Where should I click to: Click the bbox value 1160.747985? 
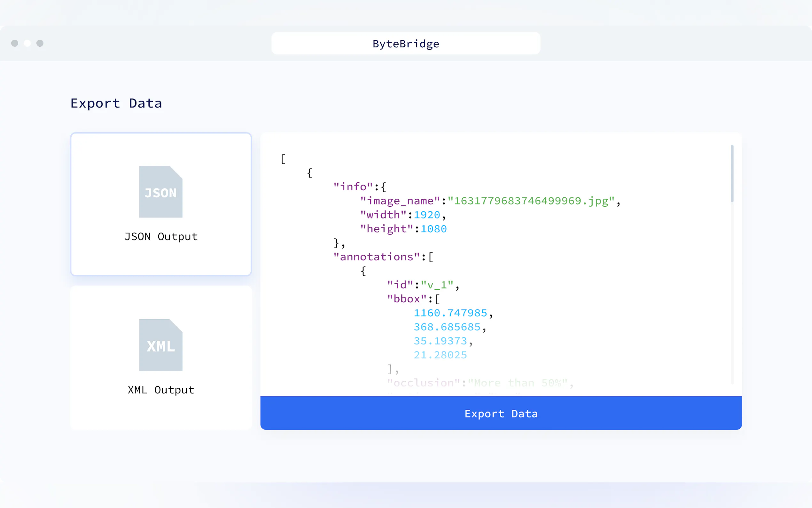click(x=450, y=313)
